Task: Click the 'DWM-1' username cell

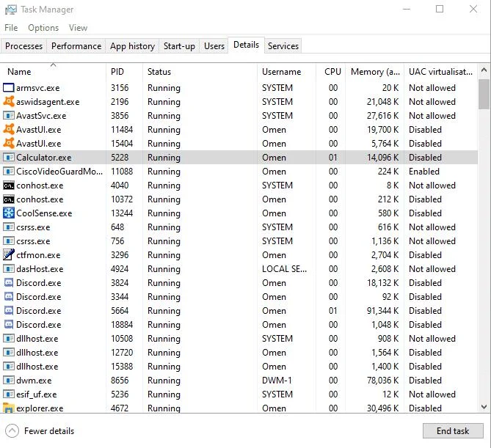Action: click(x=277, y=381)
